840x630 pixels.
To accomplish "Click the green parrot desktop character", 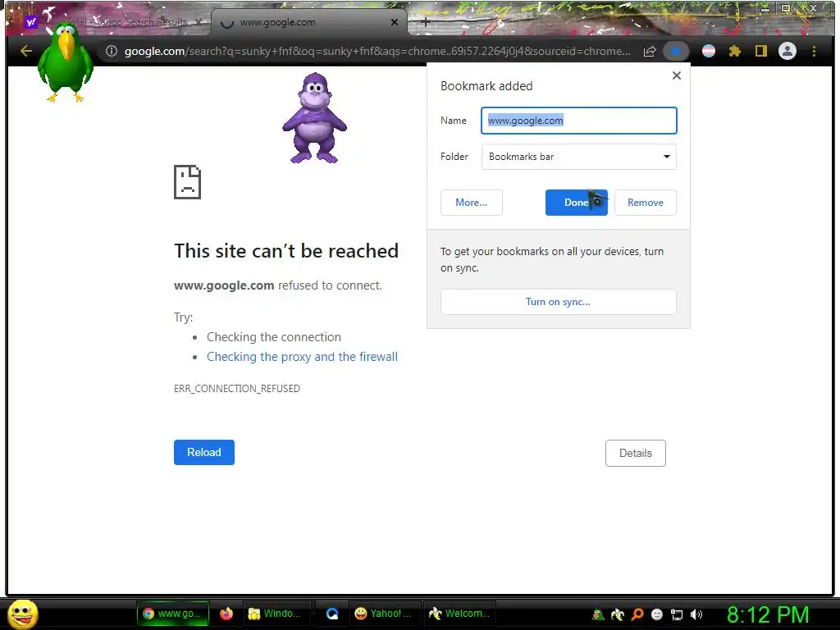I will click(66, 63).
